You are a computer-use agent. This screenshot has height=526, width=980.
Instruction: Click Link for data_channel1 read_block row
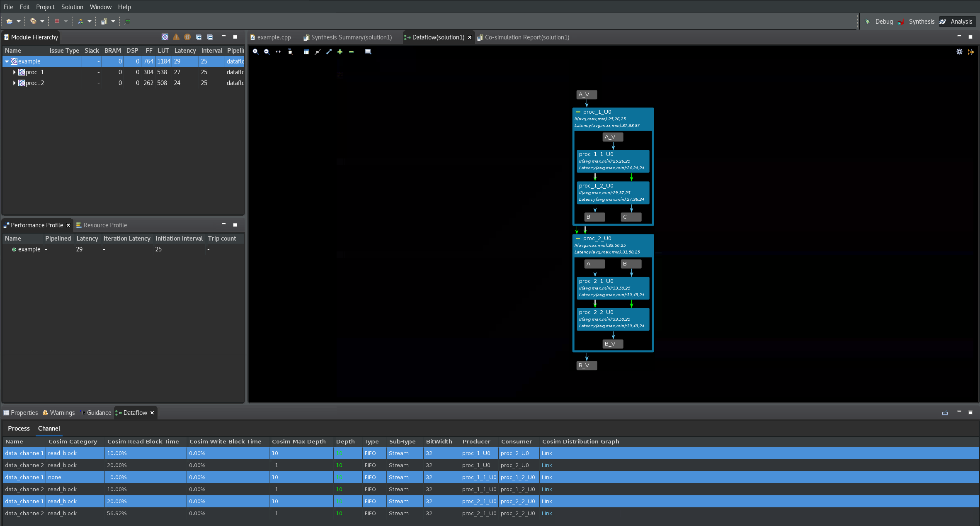click(x=546, y=453)
